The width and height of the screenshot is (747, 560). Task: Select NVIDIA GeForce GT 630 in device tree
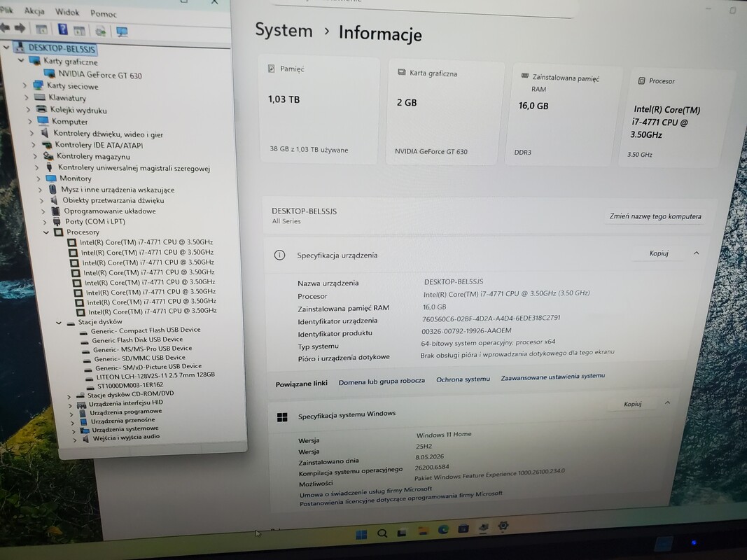tap(99, 75)
